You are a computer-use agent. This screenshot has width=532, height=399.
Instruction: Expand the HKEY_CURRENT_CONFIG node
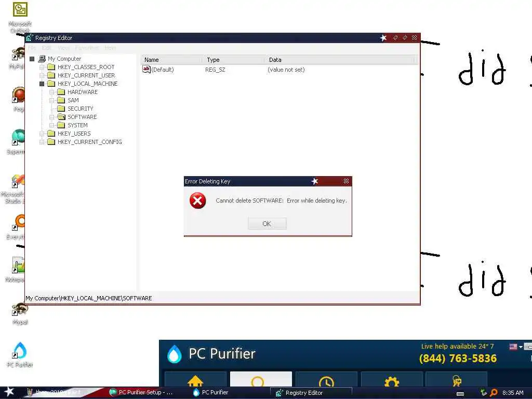pos(42,142)
